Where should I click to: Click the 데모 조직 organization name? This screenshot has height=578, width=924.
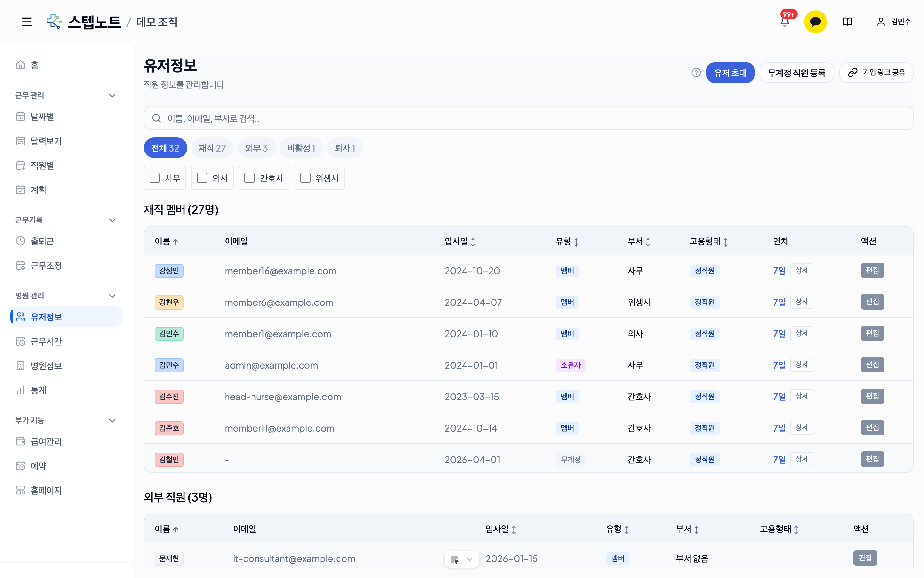tap(157, 22)
